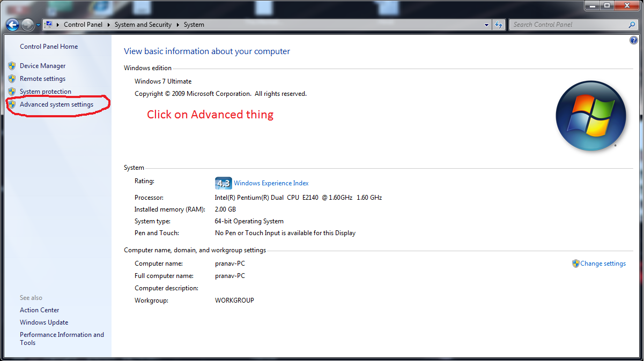Select System and Security breadcrumb

[143, 25]
